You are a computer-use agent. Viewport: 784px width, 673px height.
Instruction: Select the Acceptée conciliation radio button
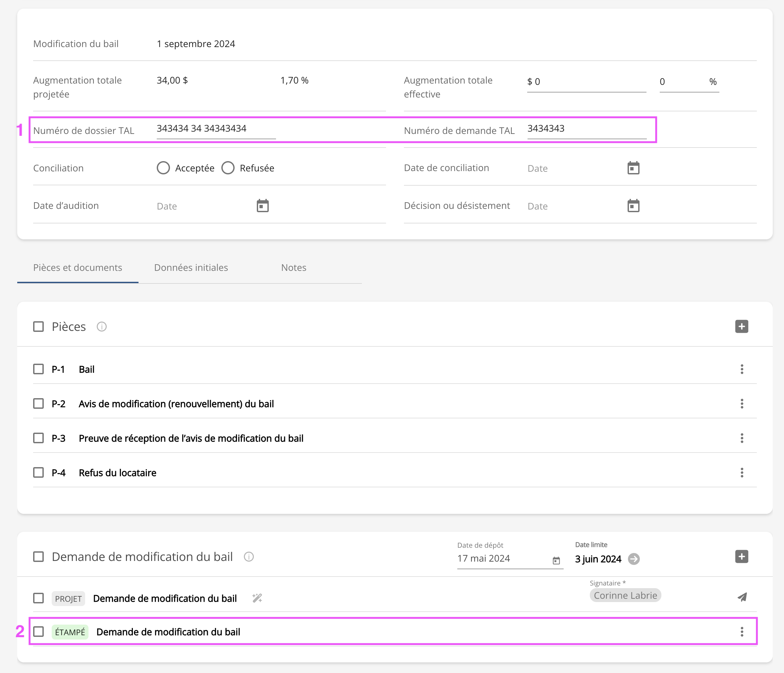pyautogui.click(x=163, y=168)
